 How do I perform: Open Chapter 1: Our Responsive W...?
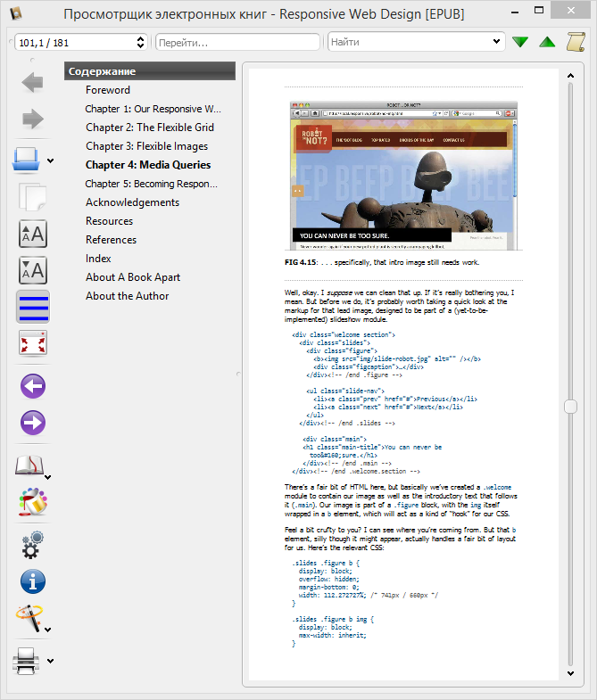point(153,109)
